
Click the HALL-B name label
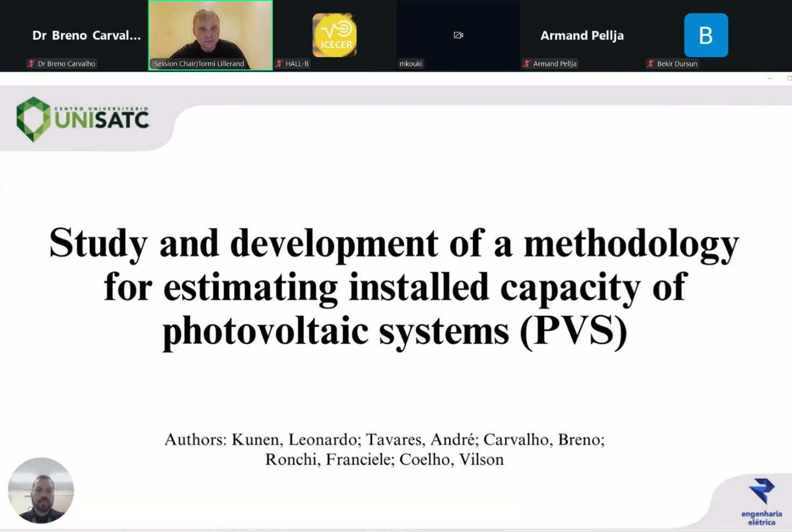coord(296,63)
